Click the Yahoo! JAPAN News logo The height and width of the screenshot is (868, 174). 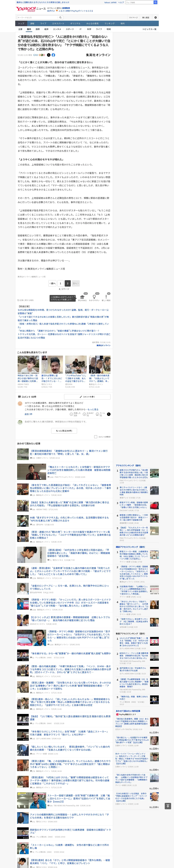click(x=31, y=9)
